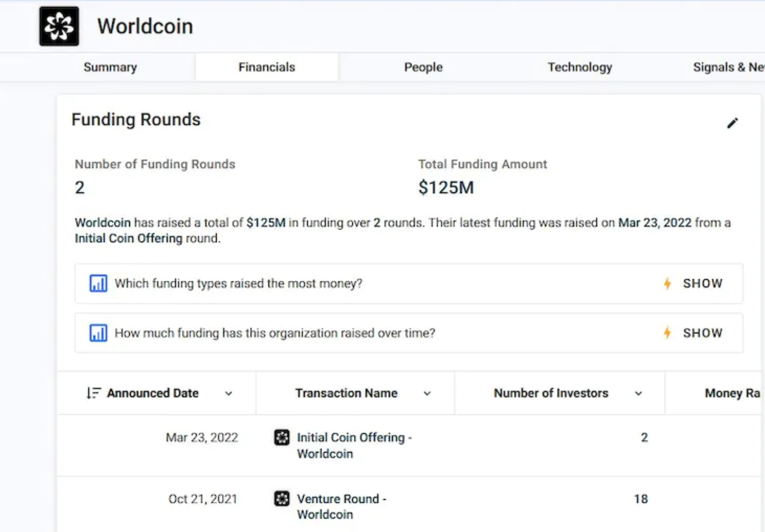Viewport: 765px width, 532px height.
Task: Open Venture Round - Worldcoin transaction link
Action: point(342,507)
